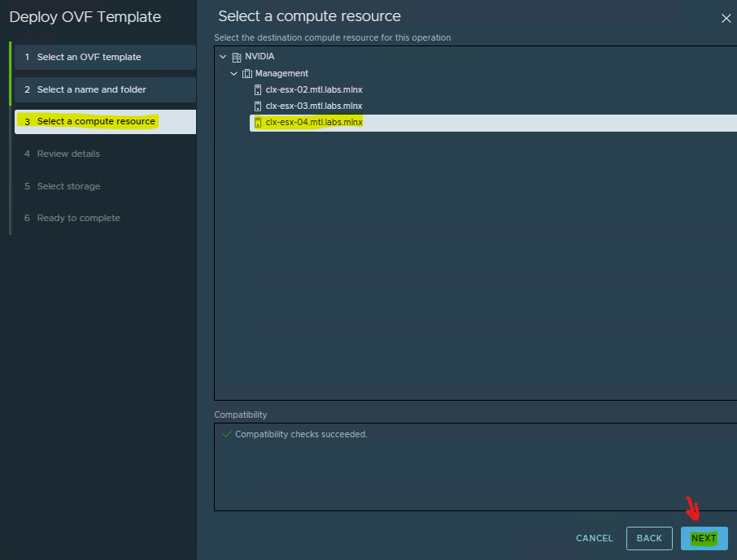Click the NVIDIA datacenter icon
Viewport: 737px width, 560px height.
click(x=237, y=58)
